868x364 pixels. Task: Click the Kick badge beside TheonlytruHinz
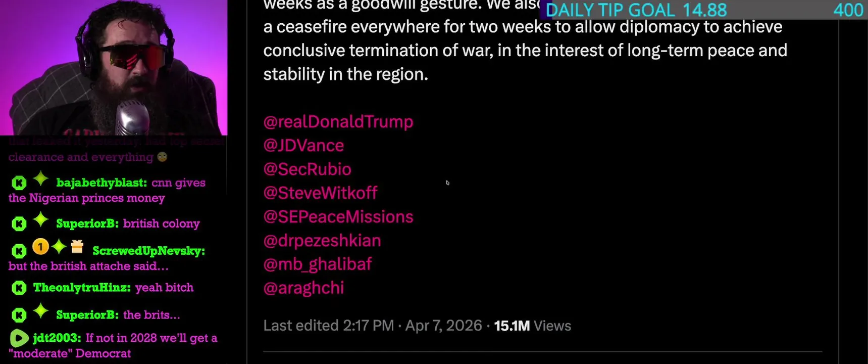pyautogui.click(x=19, y=288)
